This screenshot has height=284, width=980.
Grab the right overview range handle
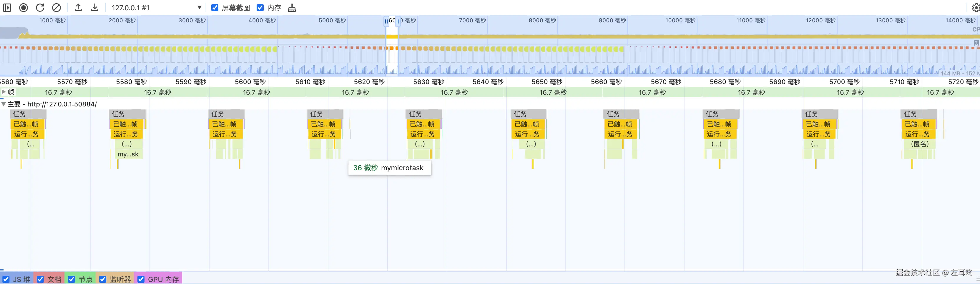point(398,21)
